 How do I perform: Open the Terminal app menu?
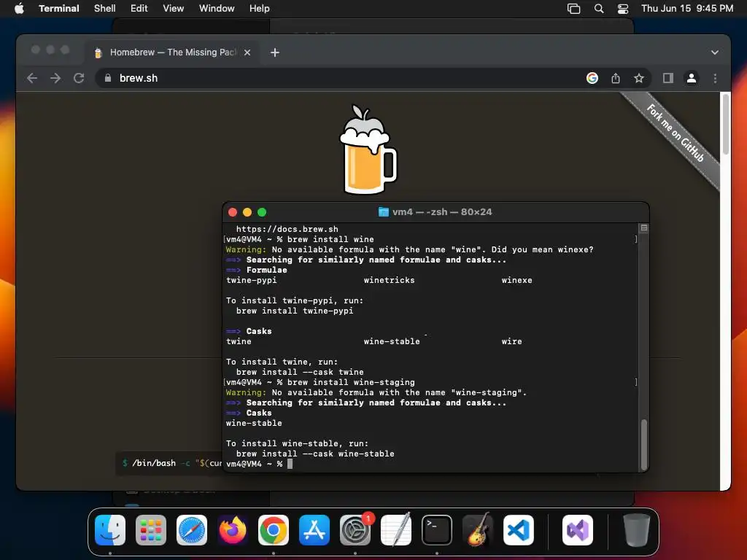coord(58,9)
